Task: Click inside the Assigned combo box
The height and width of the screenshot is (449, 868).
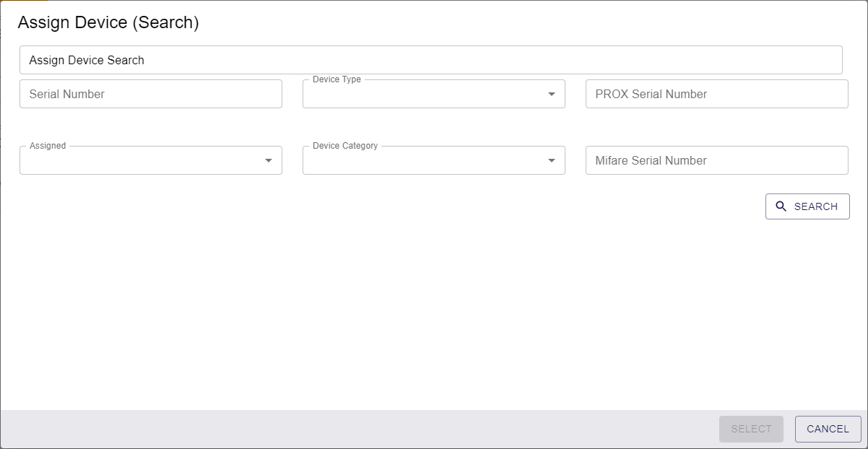Action: click(x=141, y=162)
